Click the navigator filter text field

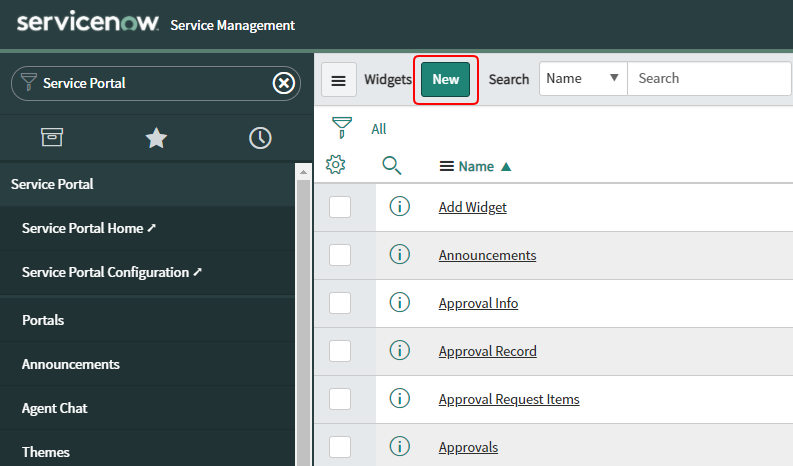154,83
